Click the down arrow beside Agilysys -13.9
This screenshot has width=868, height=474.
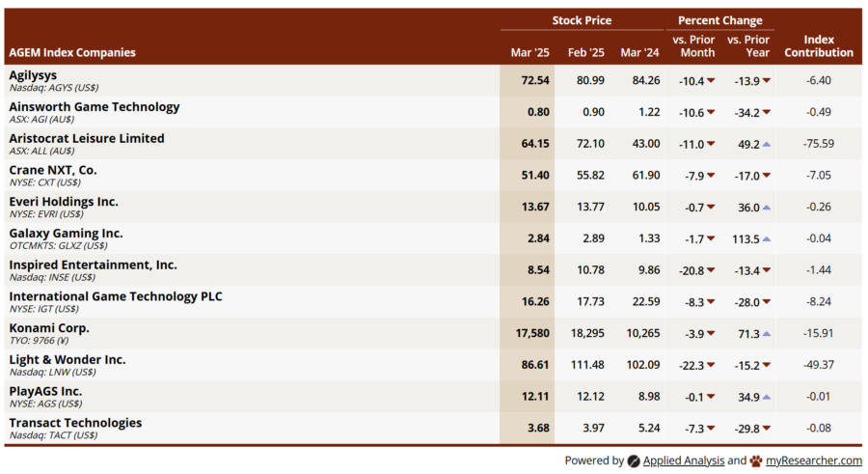(766, 81)
